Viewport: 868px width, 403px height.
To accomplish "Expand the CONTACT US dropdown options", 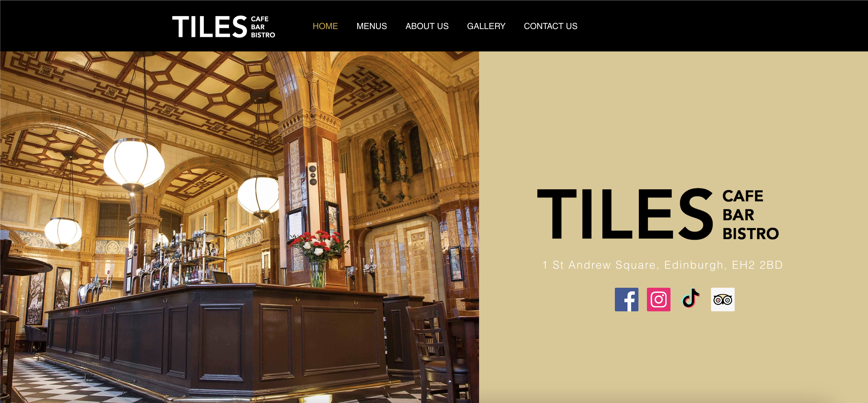I will (x=550, y=26).
